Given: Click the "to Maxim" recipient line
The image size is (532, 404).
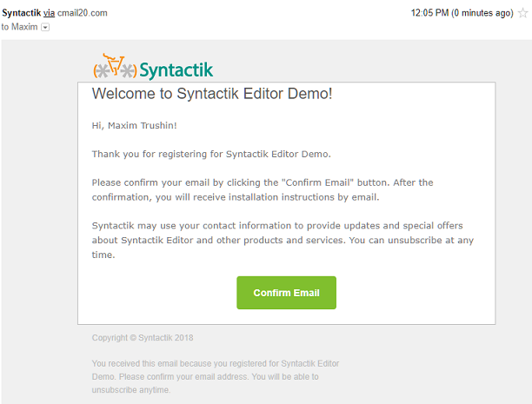Looking at the screenshot, I should [x=19, y=27].
